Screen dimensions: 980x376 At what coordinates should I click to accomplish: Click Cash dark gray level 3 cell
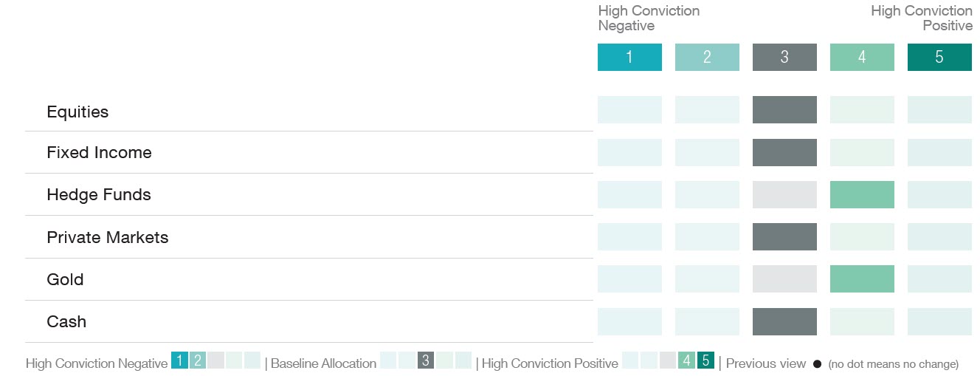pyautogui.click(x=784, y=321)
